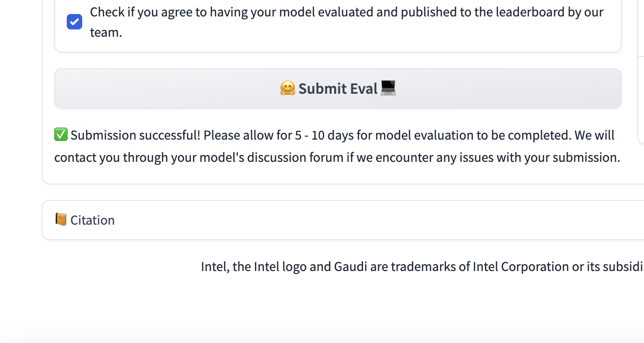
Task: Click the green checkmark success icon
Action: pyautogui.click(x=61, y=135)
